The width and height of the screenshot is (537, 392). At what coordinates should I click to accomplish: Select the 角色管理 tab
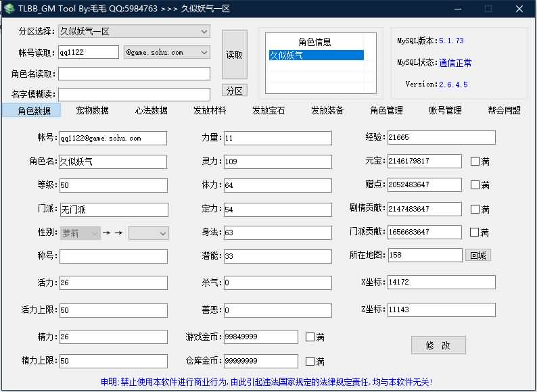tap(386, 111)
